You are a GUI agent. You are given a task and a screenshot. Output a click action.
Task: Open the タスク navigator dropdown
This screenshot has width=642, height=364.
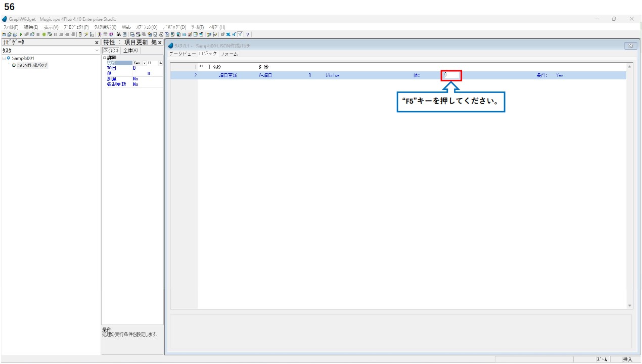(x=97, y=51)
